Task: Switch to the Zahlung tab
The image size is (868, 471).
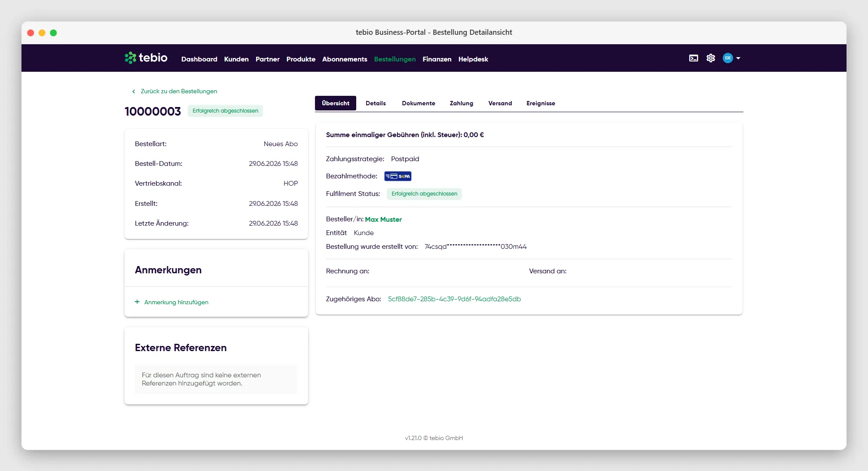Action: pyautogui.click(x=462, y=103)
